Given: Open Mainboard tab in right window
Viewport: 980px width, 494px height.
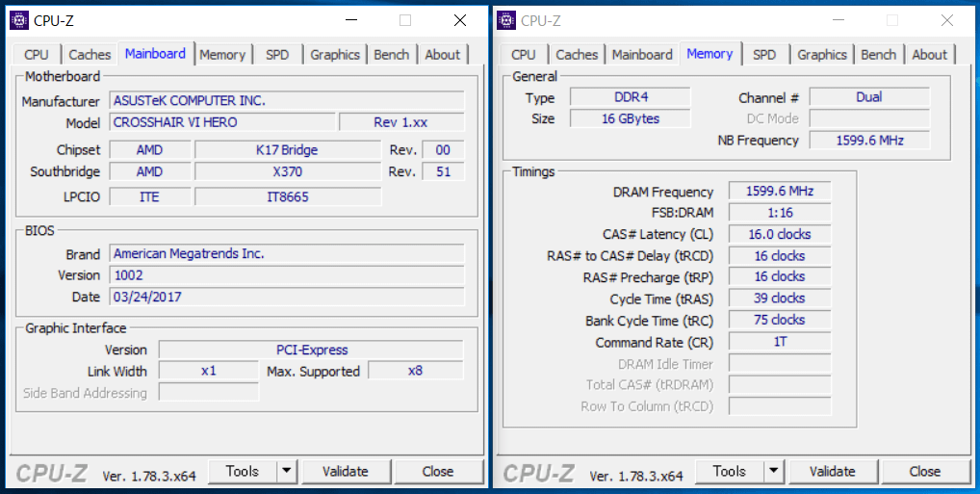Looking at the screenshot, I should click(642, 55).
